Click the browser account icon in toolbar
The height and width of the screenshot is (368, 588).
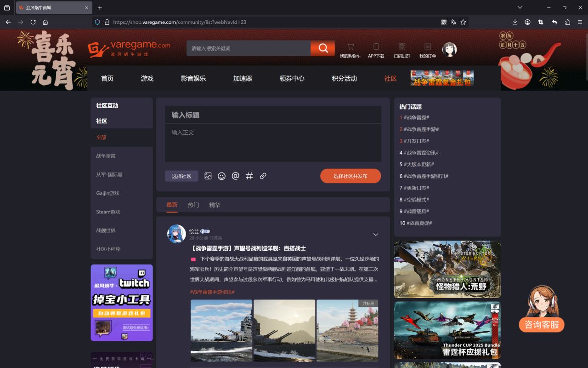point(528,22)
